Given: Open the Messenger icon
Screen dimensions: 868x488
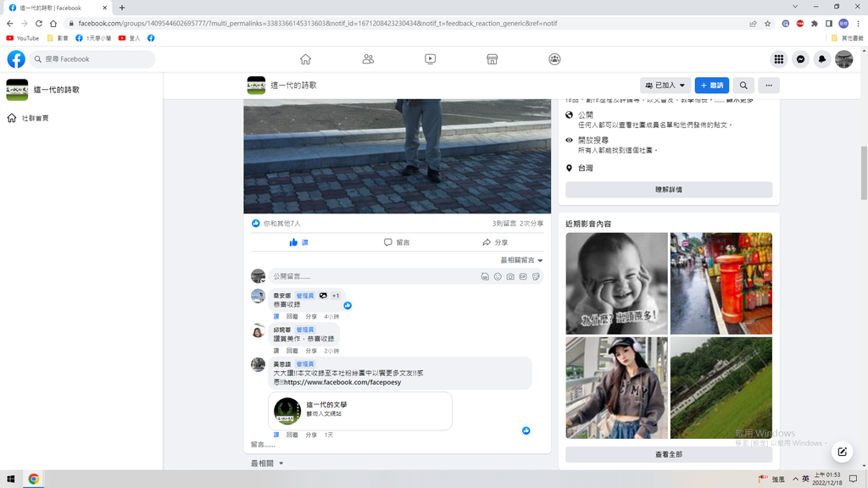Looking at the screenshot, I should pos(800,59).
